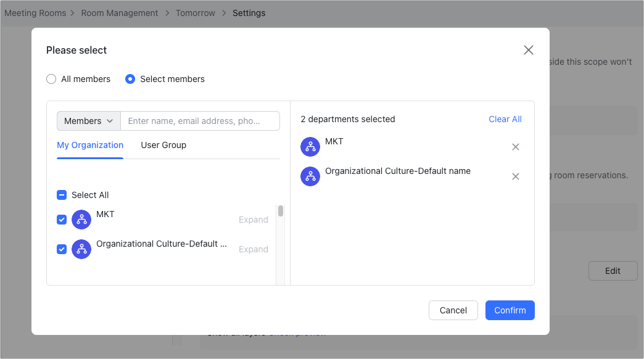The image size is (644, 359).
Task: Remove MKT from selected departments
Action: click(516, 147)
